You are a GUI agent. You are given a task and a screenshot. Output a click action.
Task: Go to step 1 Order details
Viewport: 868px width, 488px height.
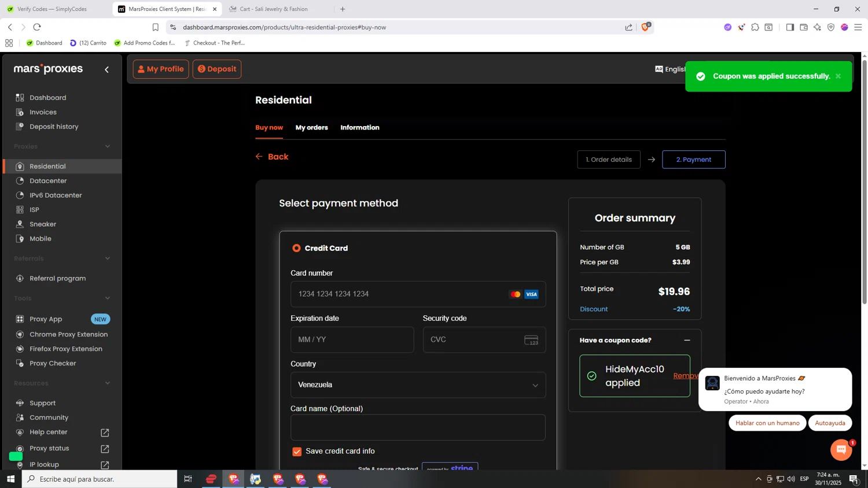[x=609, y=160]
